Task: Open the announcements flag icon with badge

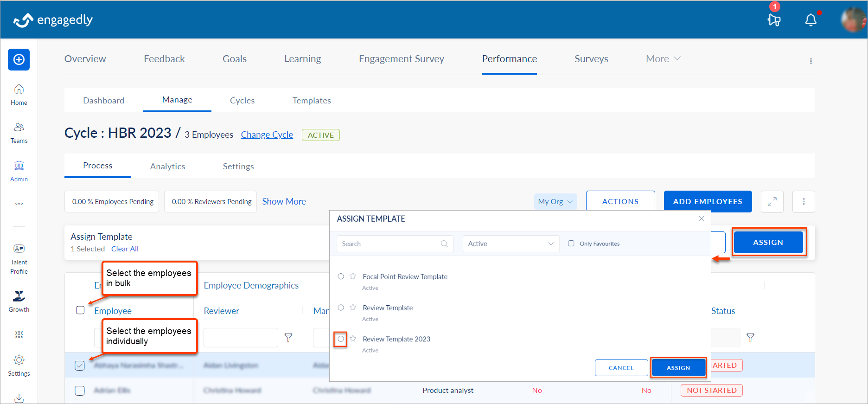Action: pyautogui.click(x=774, y=20)
